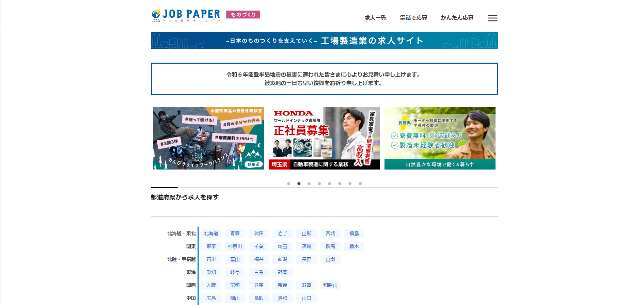
Task: Open the Nagano semiconductor job banner
Action: (440, 138)
